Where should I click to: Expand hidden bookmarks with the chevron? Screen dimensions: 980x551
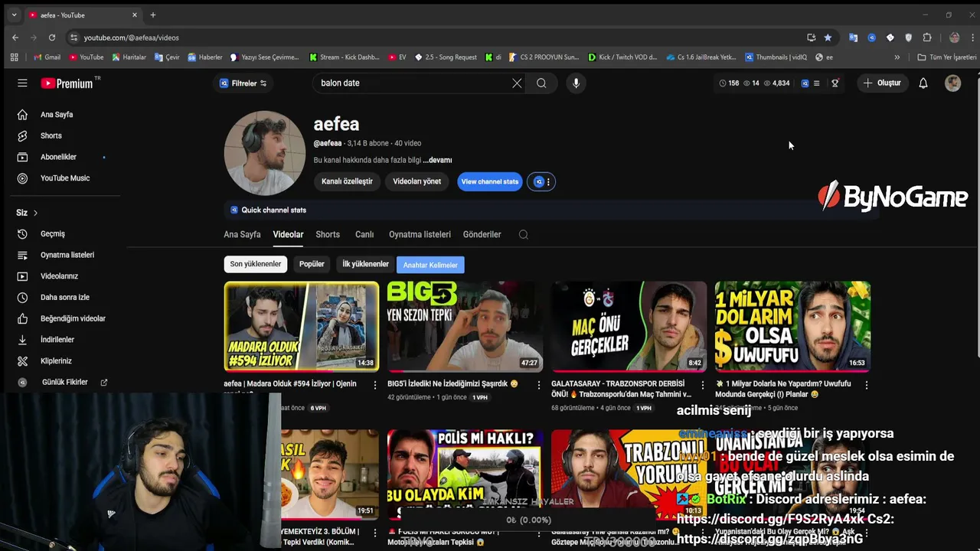(x=897, y=57)
